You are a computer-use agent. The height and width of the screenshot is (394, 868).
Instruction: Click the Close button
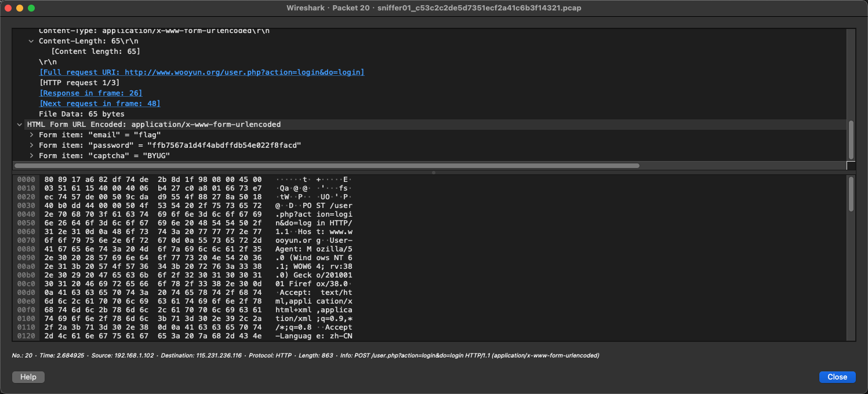(837, 377)
